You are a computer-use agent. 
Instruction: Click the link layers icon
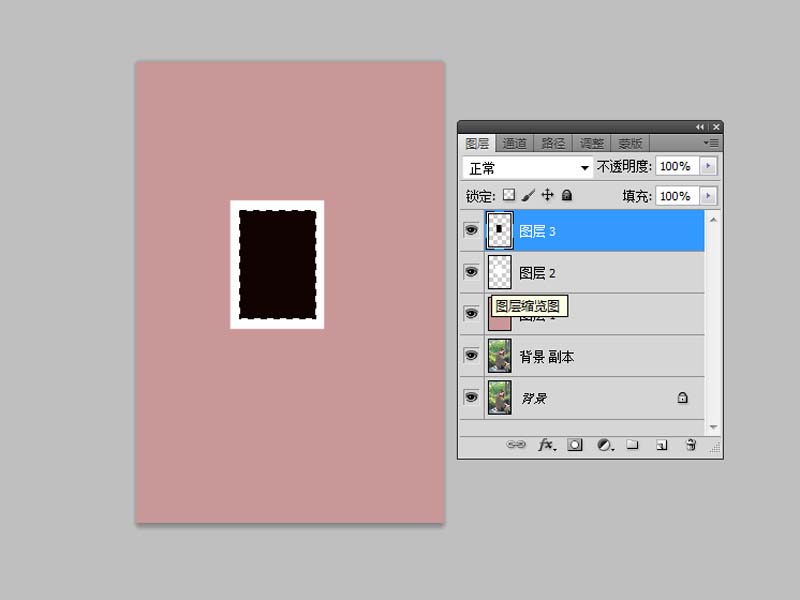click(515, 444)
